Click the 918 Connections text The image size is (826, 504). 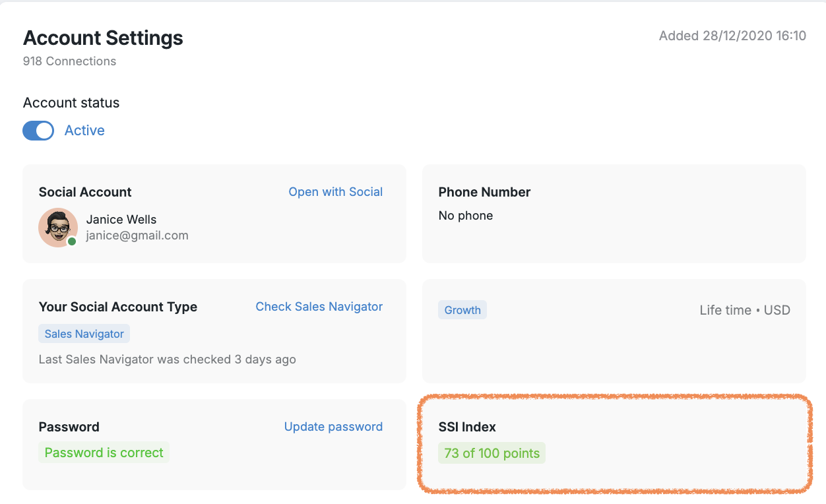(69, 61)
